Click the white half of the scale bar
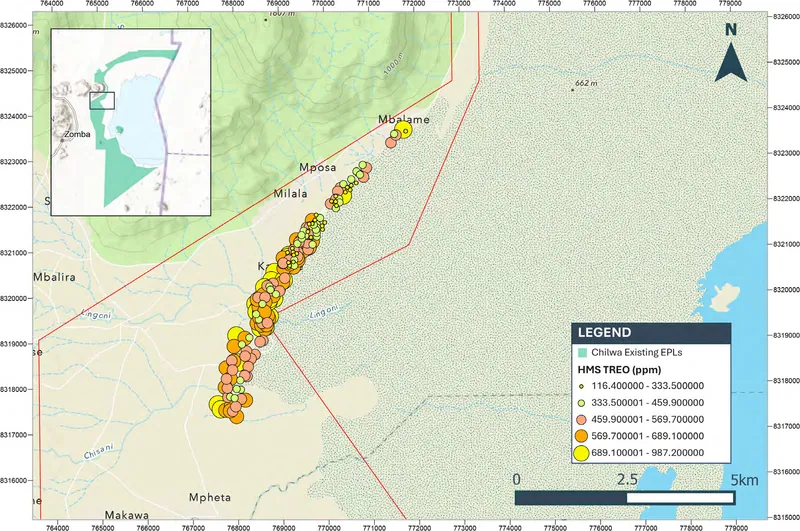The image size is (800, 531). click(680, 498)
